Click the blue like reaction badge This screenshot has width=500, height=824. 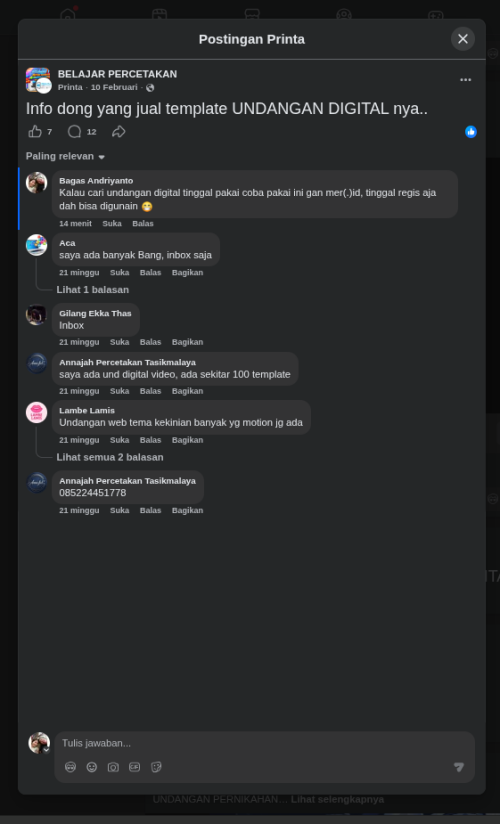471,132
